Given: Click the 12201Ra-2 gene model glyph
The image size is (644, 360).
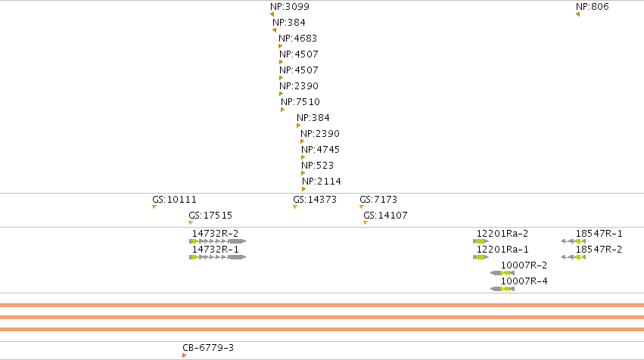Looking at the screenshot, I should coord(481,241).
